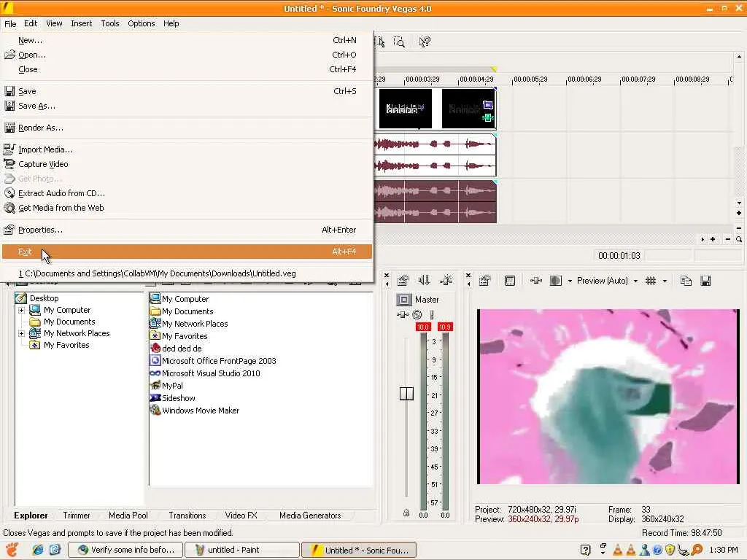Open Internet Explorer quick launch icon

click(x=38, y=550)
